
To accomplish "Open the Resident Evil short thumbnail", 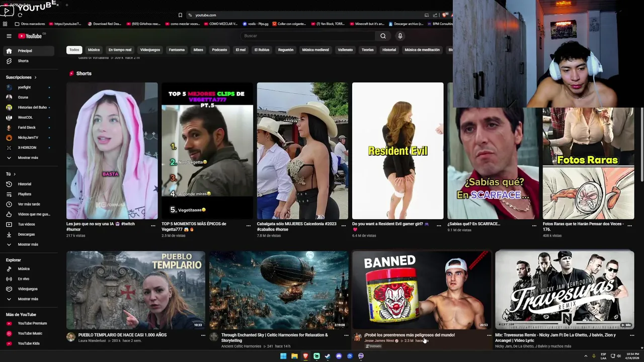I will 397,151.
